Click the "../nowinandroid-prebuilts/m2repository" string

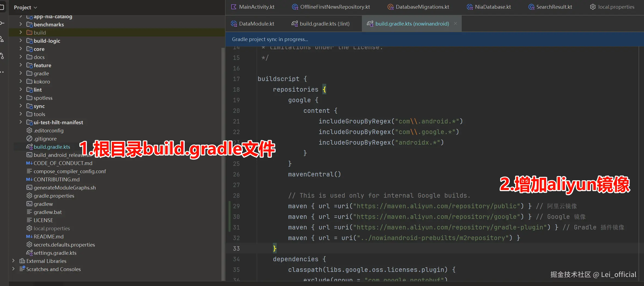tap(433, 238)
